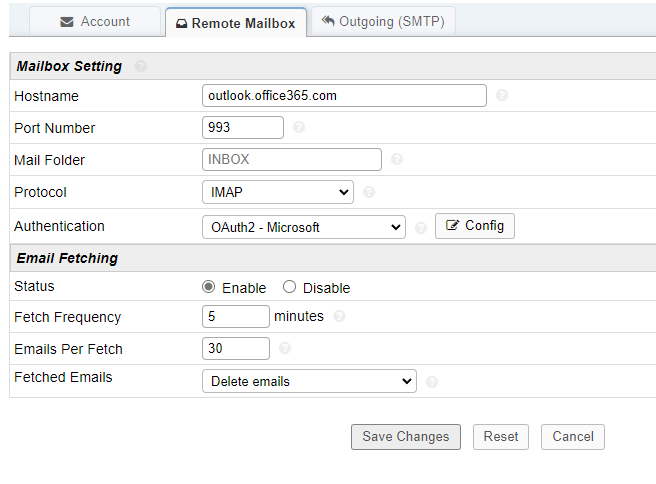Select the Disable status radio button
Image resolution: width=656 pixels, height=484 pixels.
tap(290, 287)
